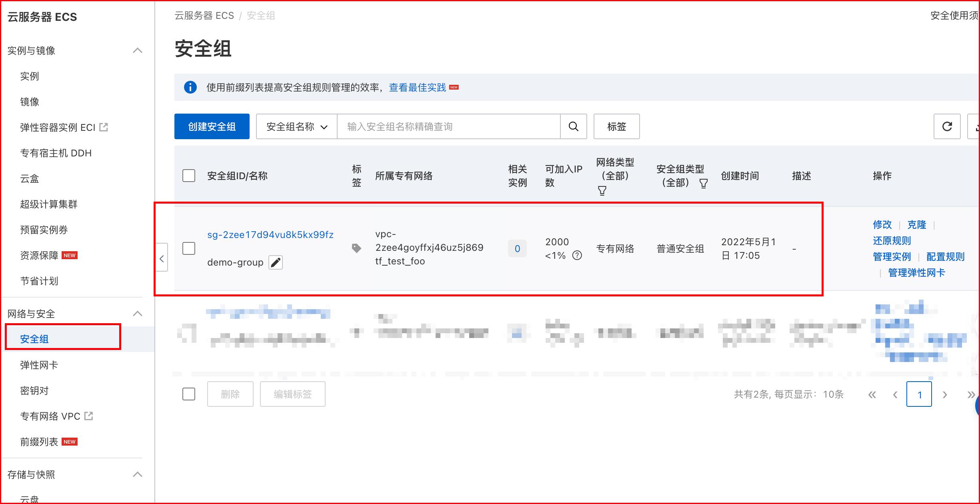
Task: Click the blue info icon in banner
Action: click(x=190, y=87)
